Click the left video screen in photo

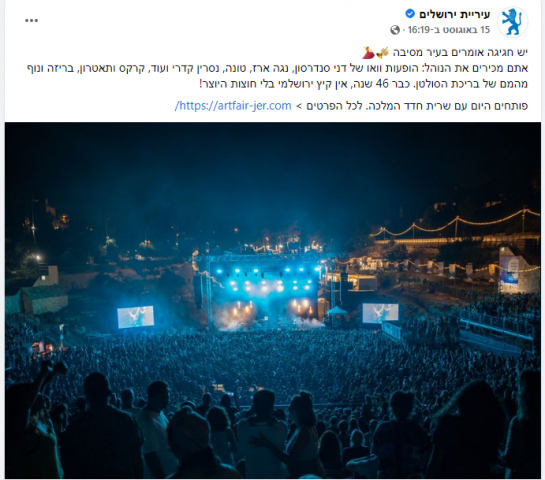click(x=136, y=317)
